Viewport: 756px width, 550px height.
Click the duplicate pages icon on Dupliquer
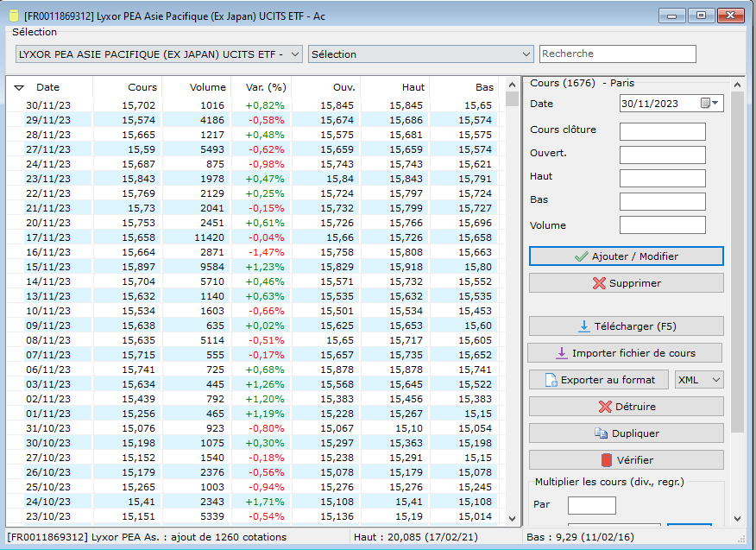coord(601,433)
